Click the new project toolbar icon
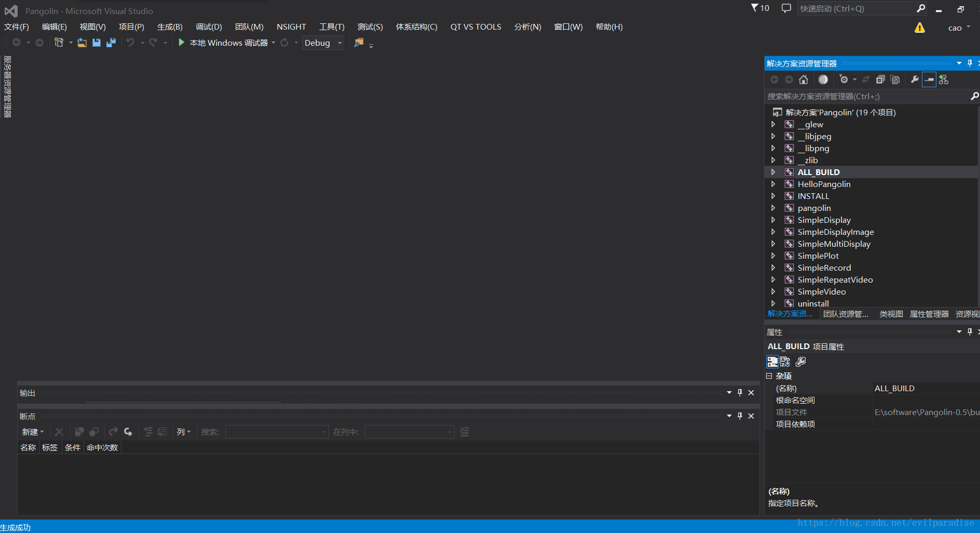The height and width of the screenshot is (533, 980). coord(59,43)
